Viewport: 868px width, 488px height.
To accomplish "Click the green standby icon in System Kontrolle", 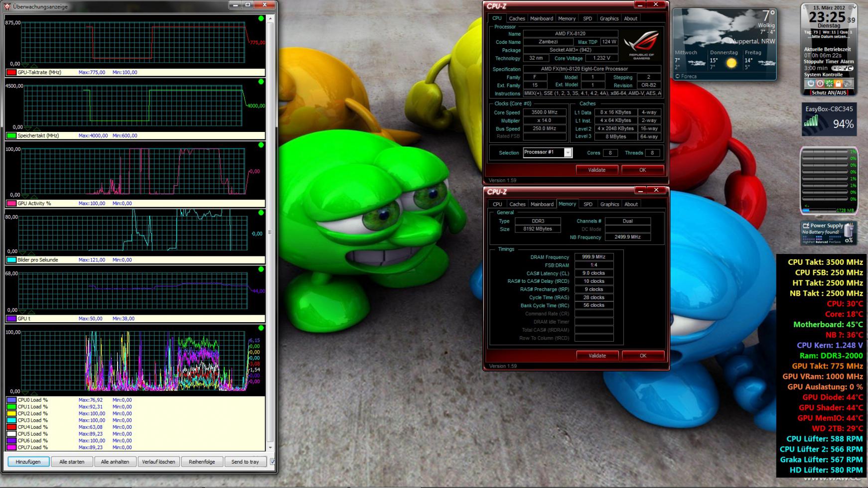I will [829, 83].
